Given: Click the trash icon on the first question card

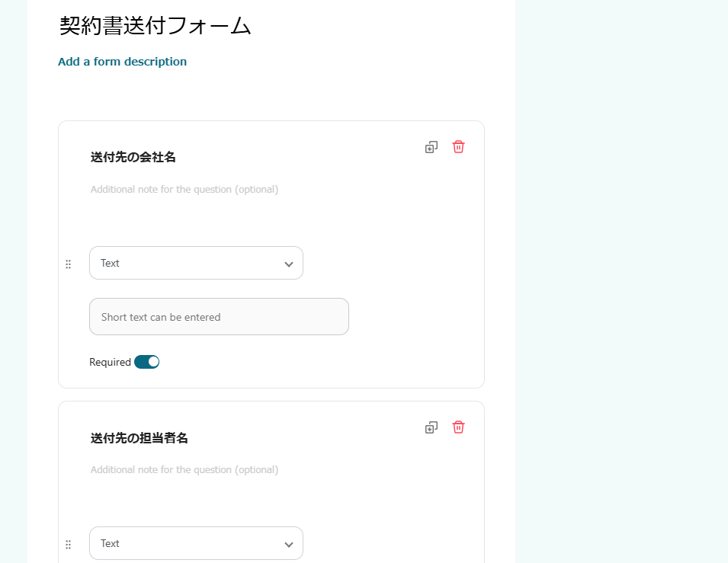Looking at the screenshot, I should click(x=458, y=146).
